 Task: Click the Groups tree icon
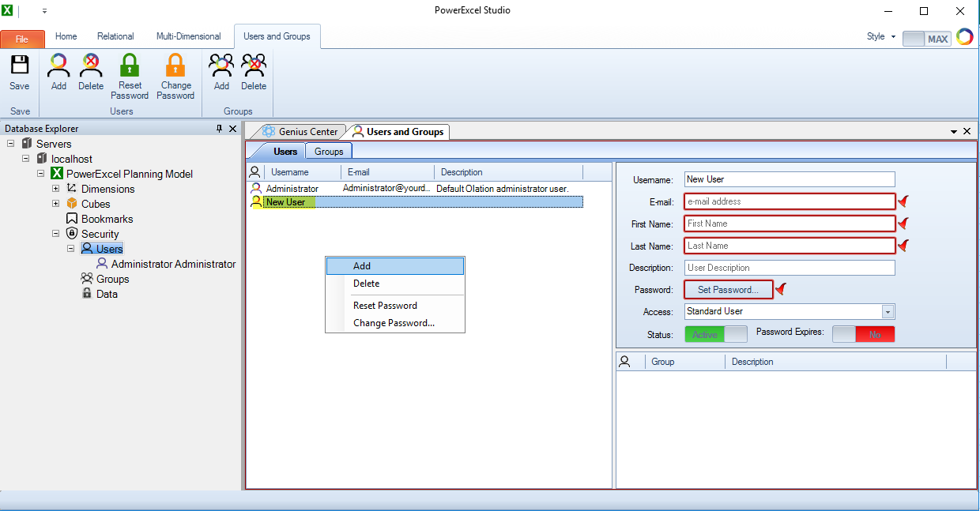(87, 279)
